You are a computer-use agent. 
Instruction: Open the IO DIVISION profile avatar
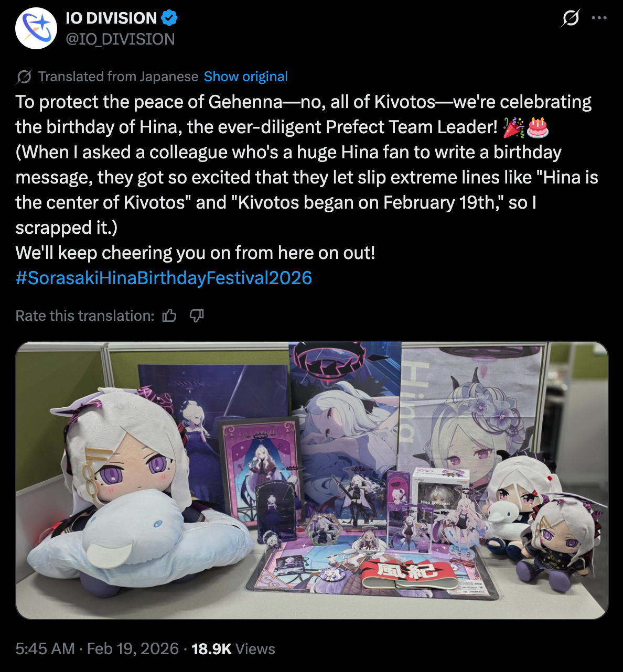[36, 28]
